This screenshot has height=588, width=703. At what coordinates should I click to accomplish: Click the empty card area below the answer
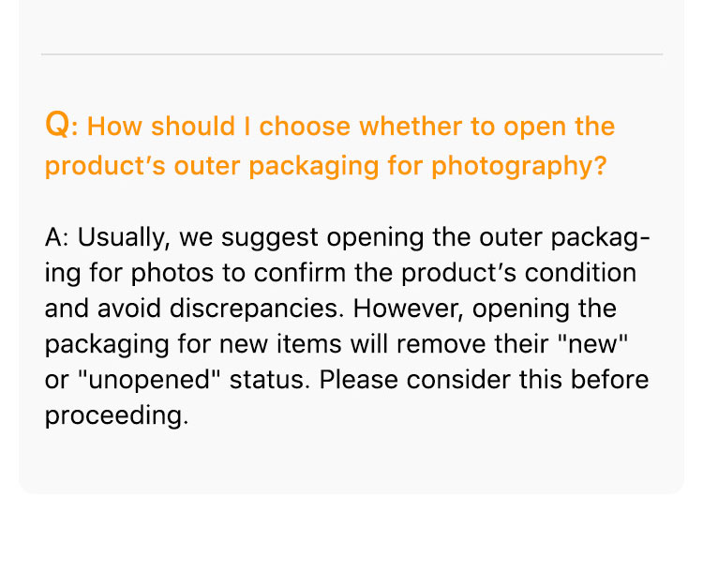pos(351,462)
